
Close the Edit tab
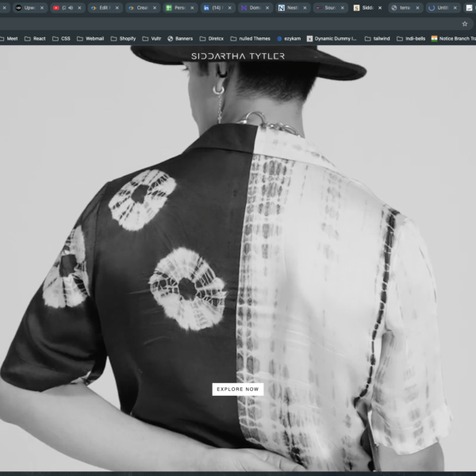117,8
